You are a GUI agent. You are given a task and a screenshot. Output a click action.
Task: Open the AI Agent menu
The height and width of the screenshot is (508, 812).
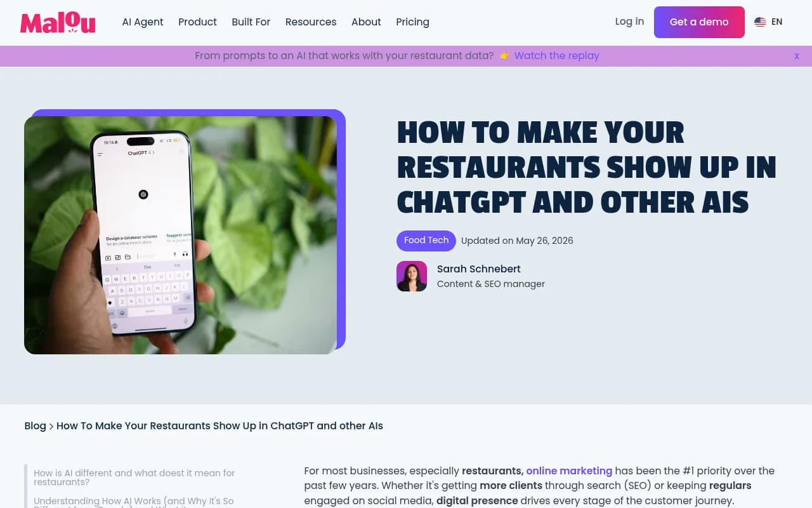pos(143,22)
